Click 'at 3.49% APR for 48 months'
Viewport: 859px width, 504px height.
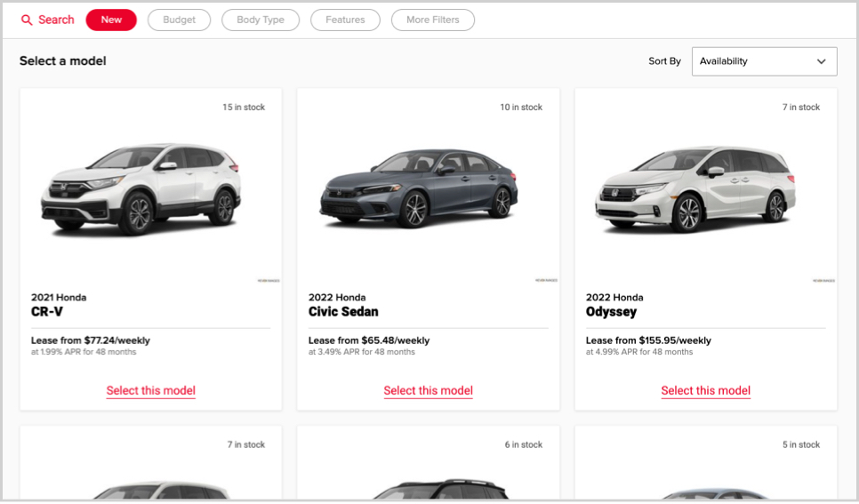click(362, 352)
